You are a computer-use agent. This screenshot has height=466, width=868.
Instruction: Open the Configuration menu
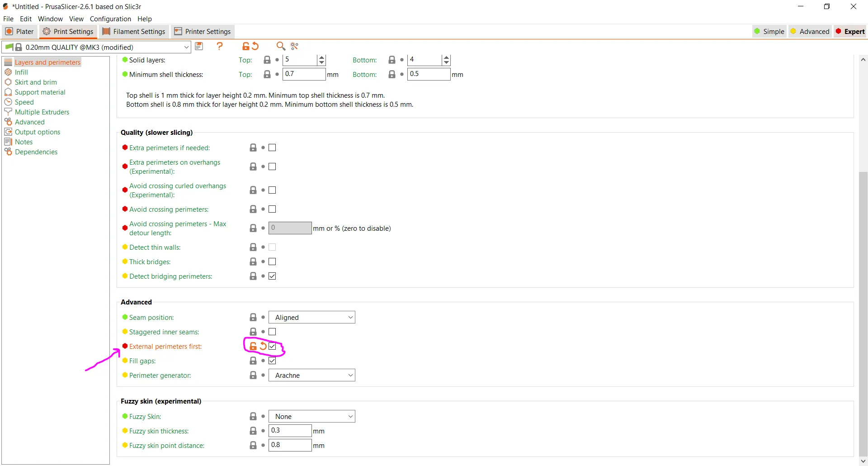110,19
